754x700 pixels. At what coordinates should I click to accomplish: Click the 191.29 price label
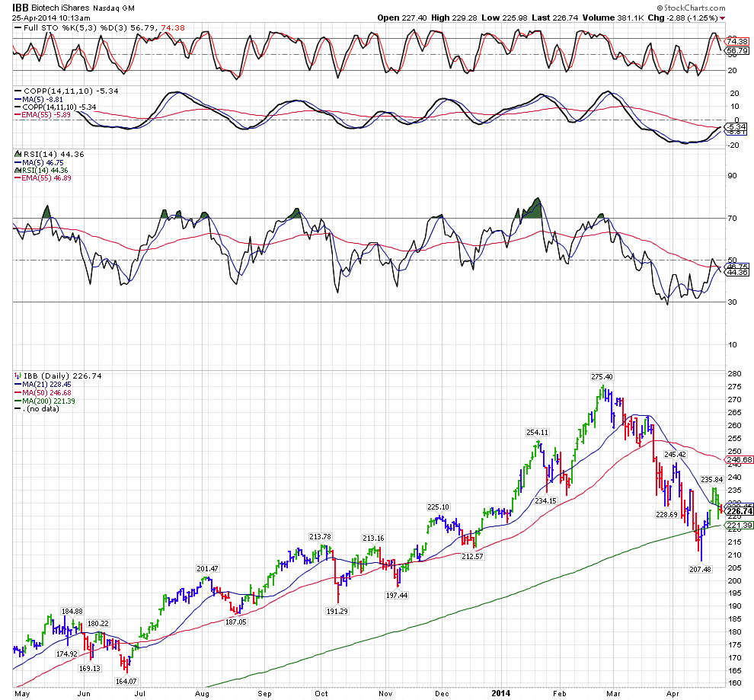(337, 611)
